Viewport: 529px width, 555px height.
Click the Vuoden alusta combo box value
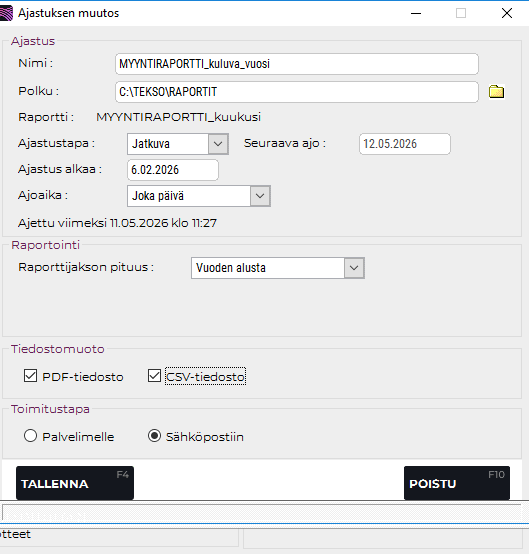tap(268, 268)
